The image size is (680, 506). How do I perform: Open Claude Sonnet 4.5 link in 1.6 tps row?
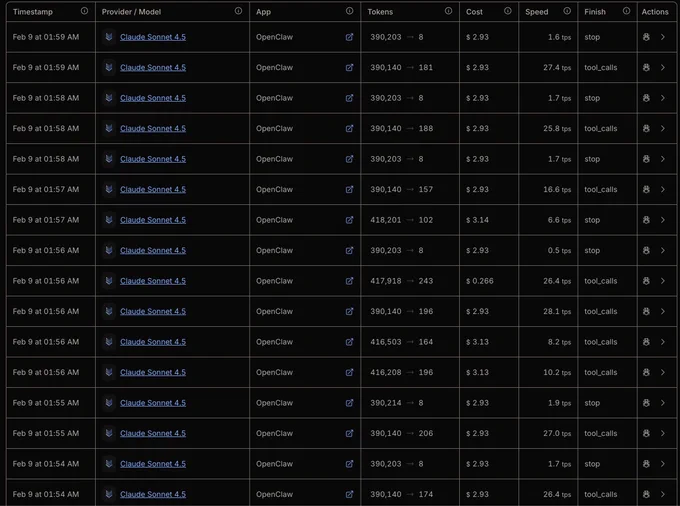[x=153, y=37]
